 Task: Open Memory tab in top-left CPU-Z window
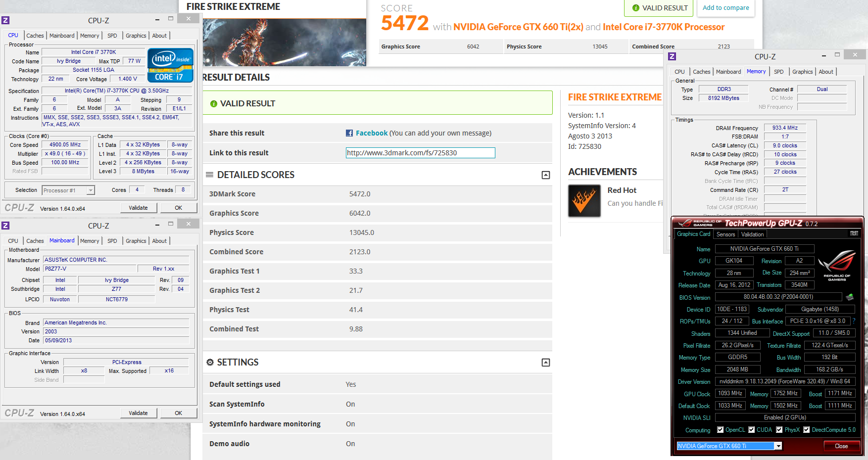click(x=90, y=36)
